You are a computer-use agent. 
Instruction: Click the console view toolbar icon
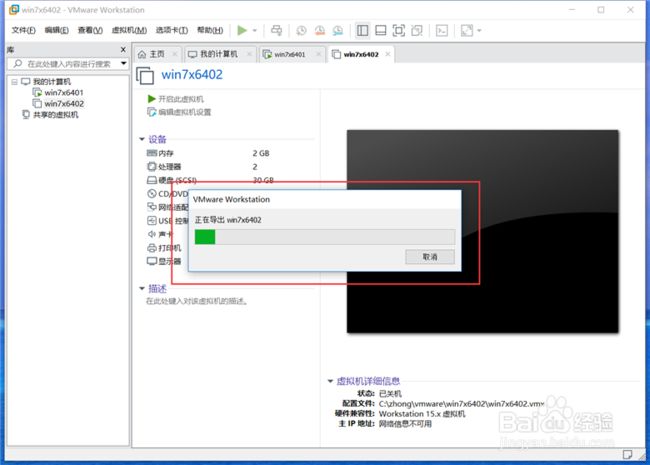441,31
